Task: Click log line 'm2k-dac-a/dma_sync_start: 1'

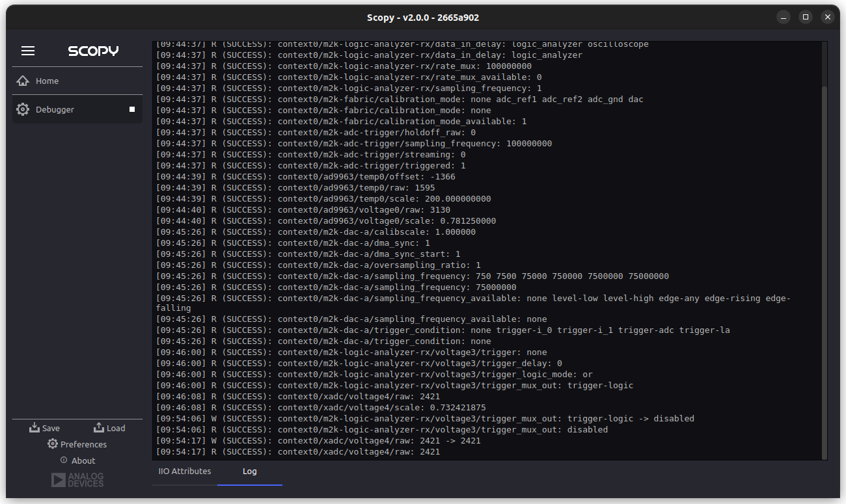Action: [308, 254]
